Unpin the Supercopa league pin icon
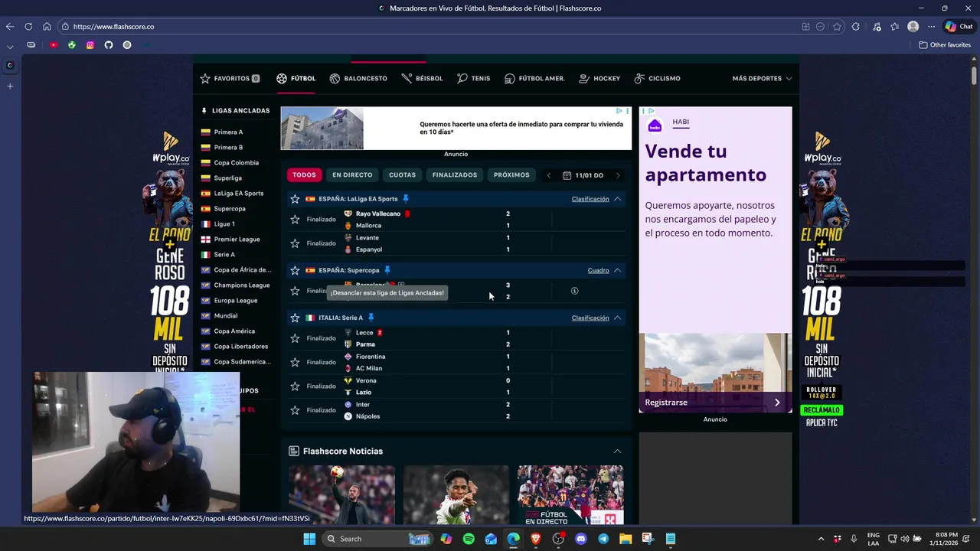The height and width of the screenshot is (551, 980). pos(387,269)
